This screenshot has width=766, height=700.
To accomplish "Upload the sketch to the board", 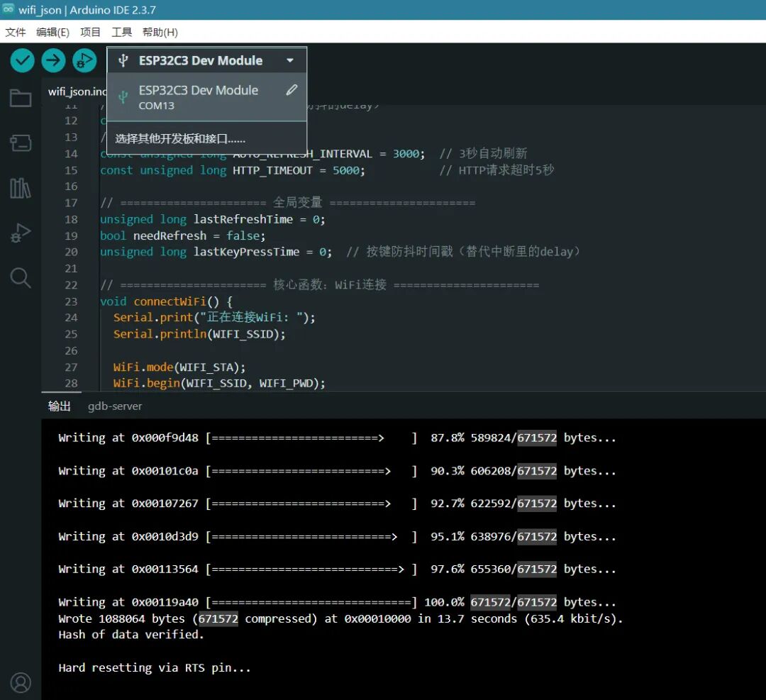I will point(53,60).
